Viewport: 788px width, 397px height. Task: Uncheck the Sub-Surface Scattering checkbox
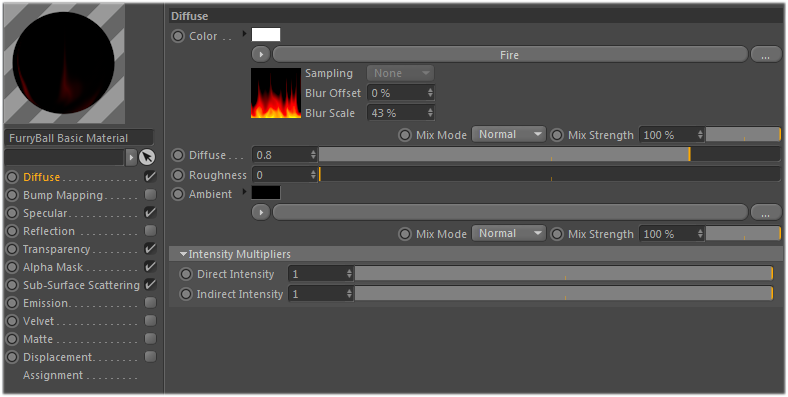point(150,284)
